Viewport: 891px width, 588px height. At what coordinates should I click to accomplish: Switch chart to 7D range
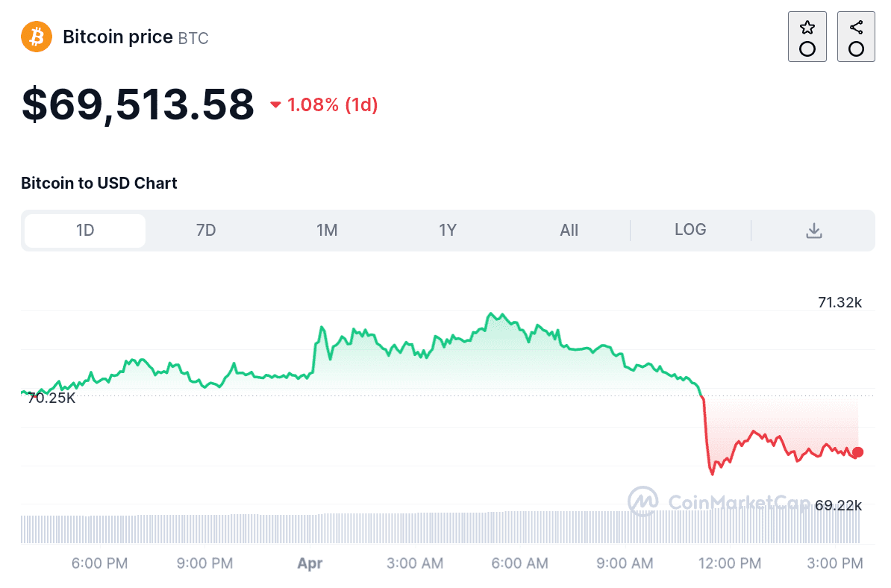coord(206,231)
